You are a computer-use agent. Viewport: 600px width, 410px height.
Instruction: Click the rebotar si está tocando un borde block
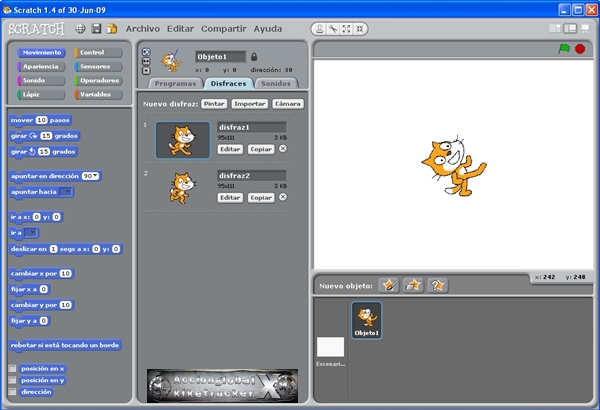click(65, 345)
